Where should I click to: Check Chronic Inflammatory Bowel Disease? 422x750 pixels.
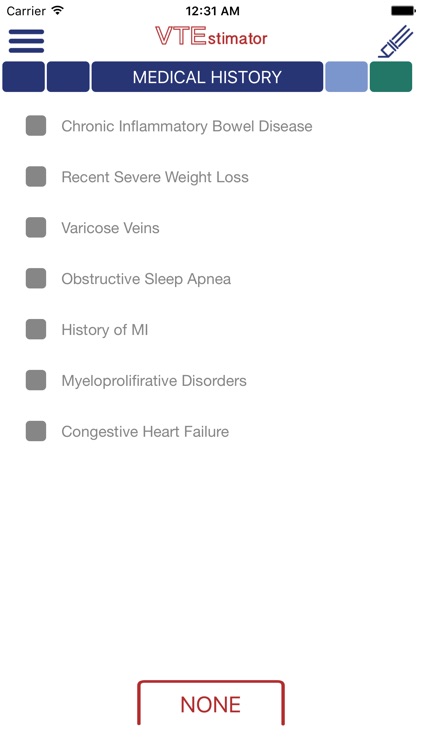pos(36,126)
